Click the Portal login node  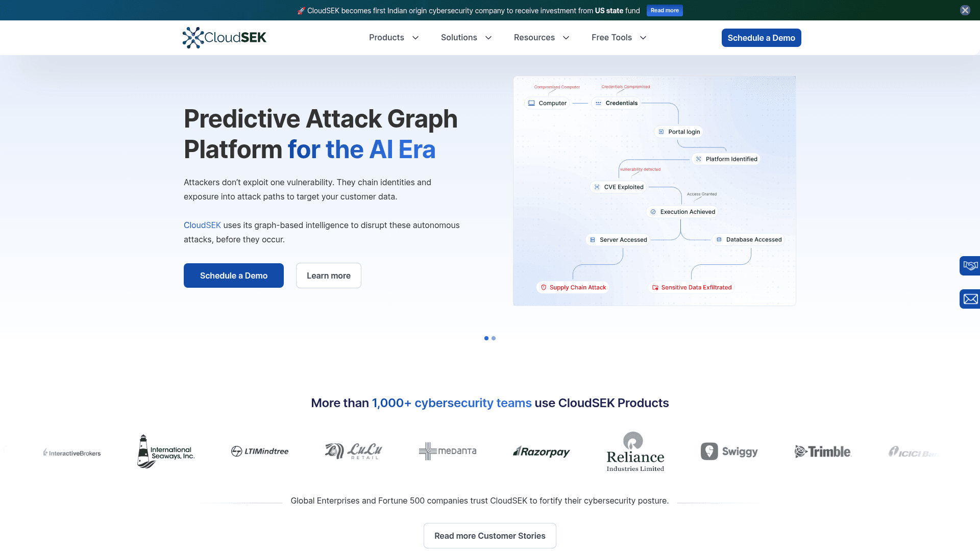(x=679, y=132)
